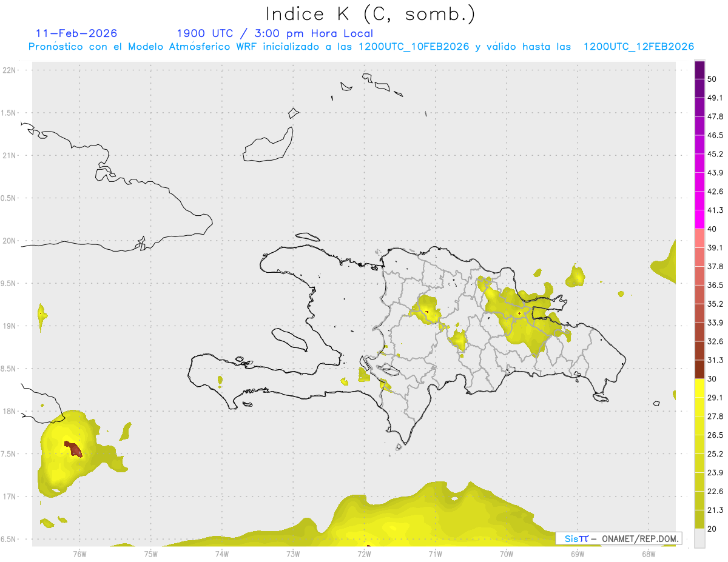Viewport: 728px width, 562px height.
Task: Click the 17N latitude label
Action: click(10, 497)
